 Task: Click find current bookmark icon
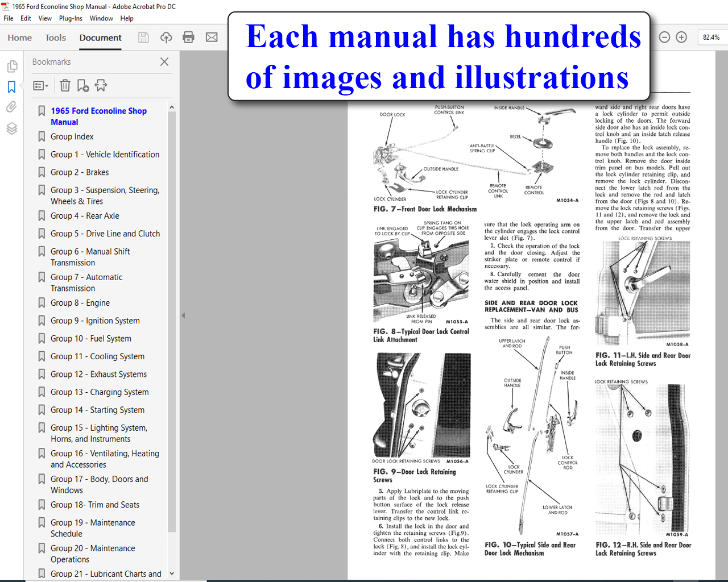[x=101, y=85]
